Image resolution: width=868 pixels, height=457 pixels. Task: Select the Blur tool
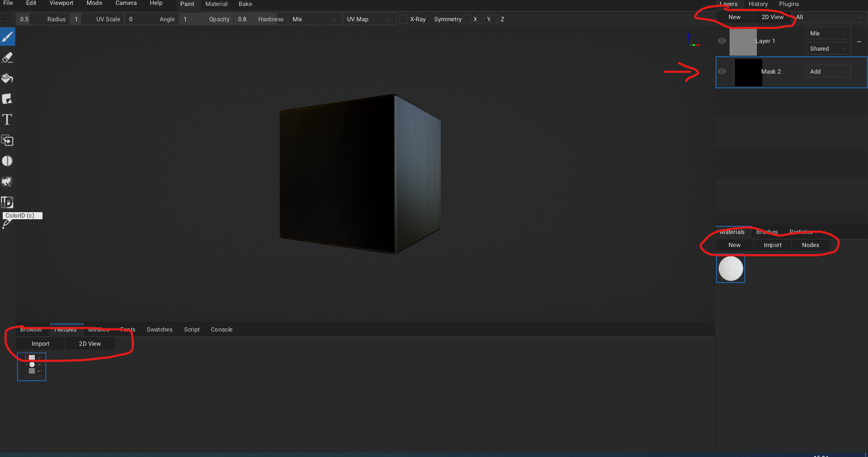coord(8,161)
